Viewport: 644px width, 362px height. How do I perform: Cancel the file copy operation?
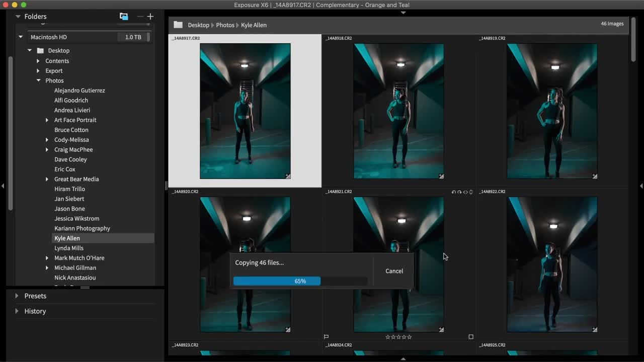pyautogui.click(x=394, y=271)
